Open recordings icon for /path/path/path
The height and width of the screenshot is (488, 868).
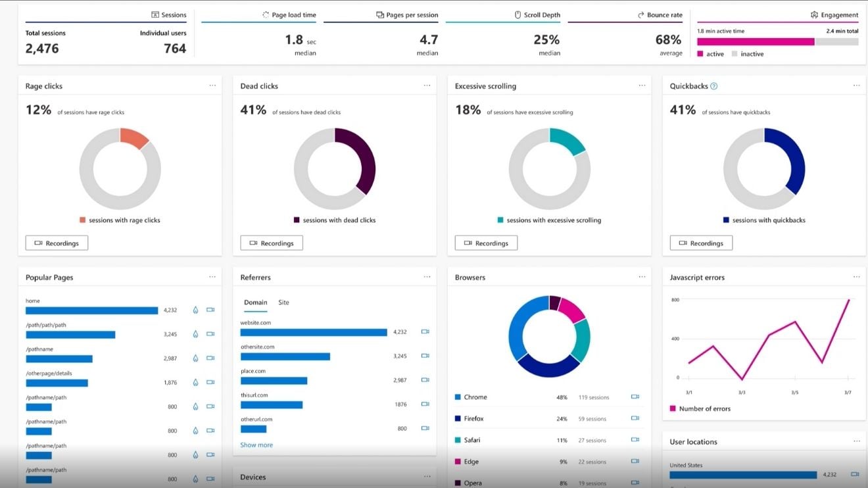tap(210, 334)
